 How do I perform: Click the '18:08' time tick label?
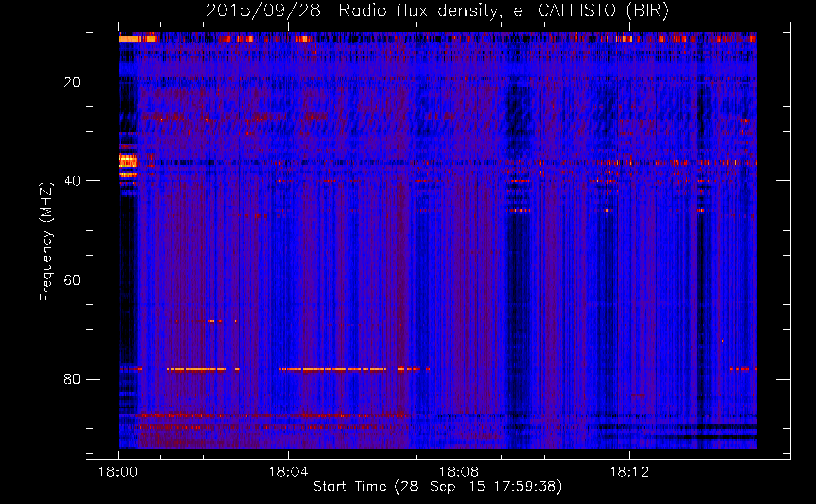click(459, 472)
